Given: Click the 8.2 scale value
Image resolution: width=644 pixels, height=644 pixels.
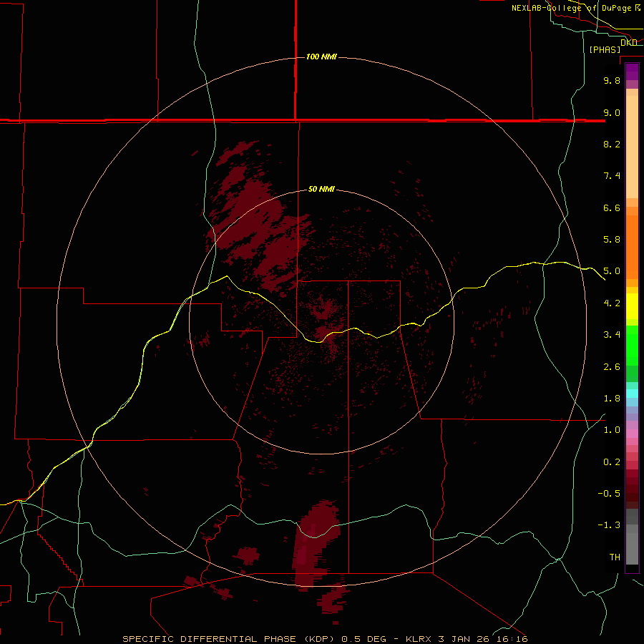Looking at the screenshot, I should coord(612,144).
